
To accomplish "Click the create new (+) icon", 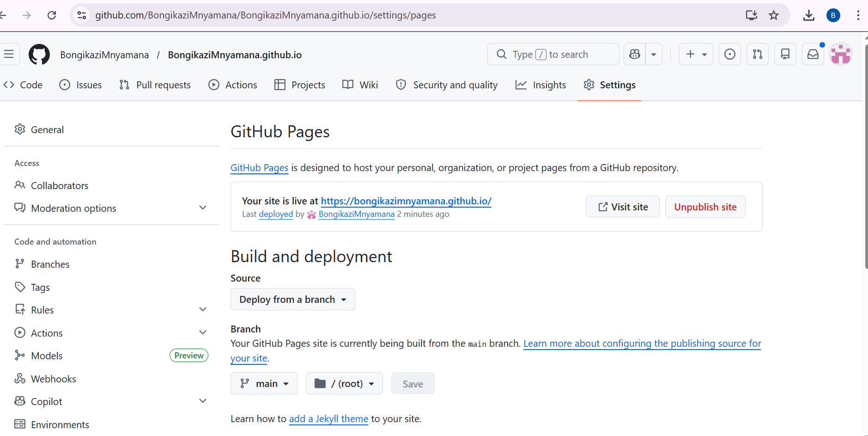I will click(x=691, y=54).
